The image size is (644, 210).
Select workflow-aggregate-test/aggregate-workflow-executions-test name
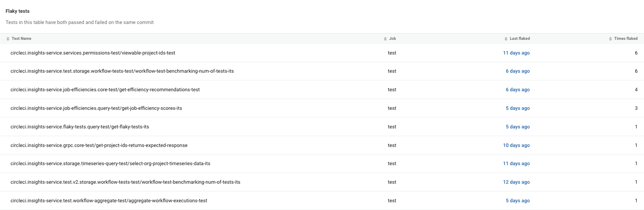coord(109,201)
